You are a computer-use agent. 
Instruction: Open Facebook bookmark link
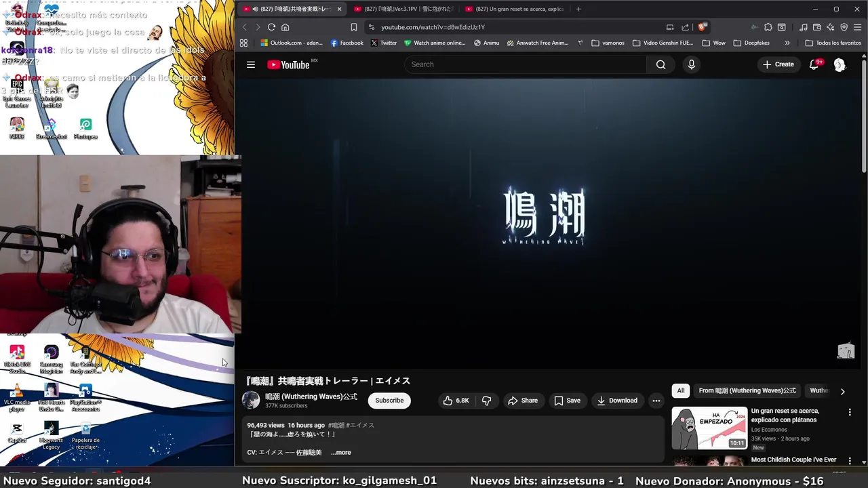347,43
